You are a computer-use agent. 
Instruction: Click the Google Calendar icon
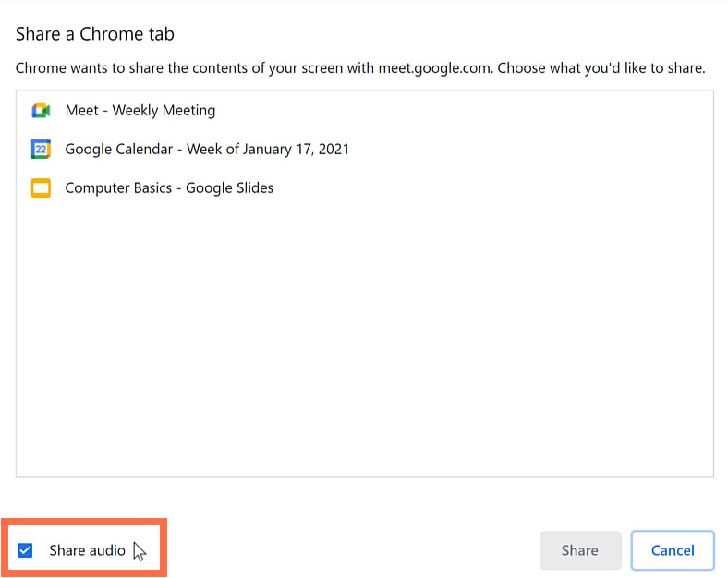tap(40, 150)
